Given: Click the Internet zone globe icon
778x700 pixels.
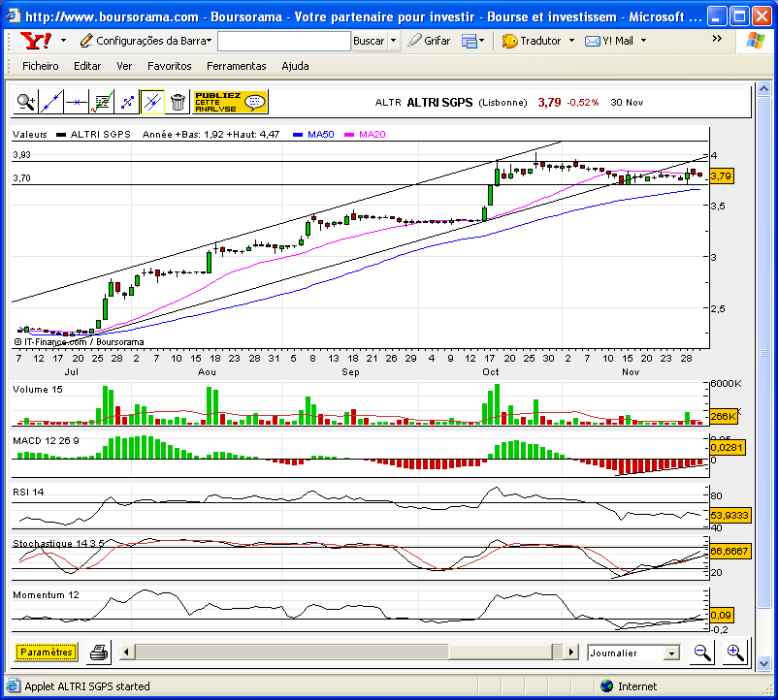Looking at the screenshot, I should 607,686.
